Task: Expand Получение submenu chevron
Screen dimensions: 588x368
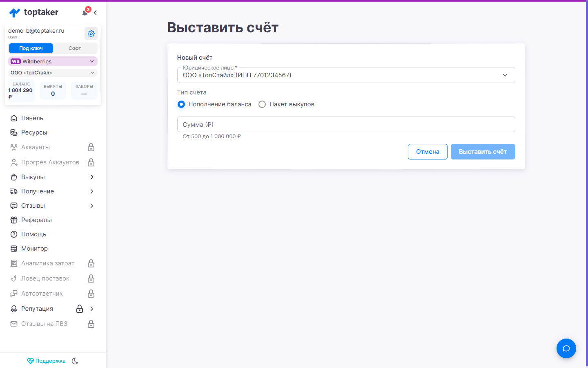Action: [92, 191]
